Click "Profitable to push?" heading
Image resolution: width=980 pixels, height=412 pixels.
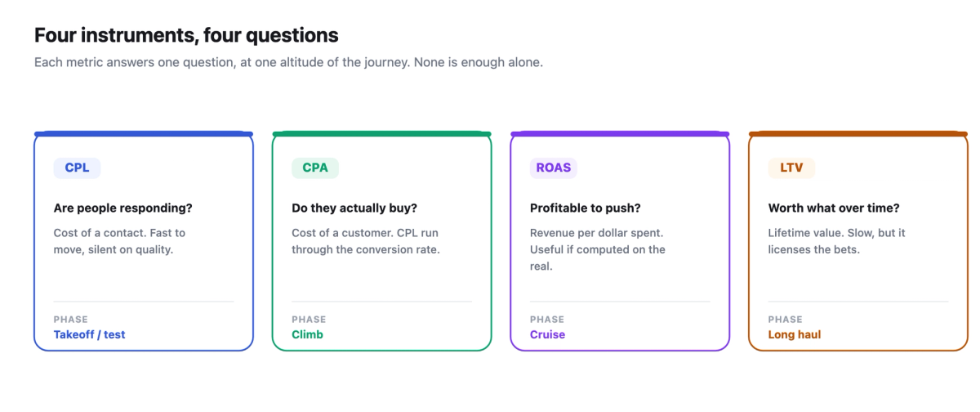586,208
